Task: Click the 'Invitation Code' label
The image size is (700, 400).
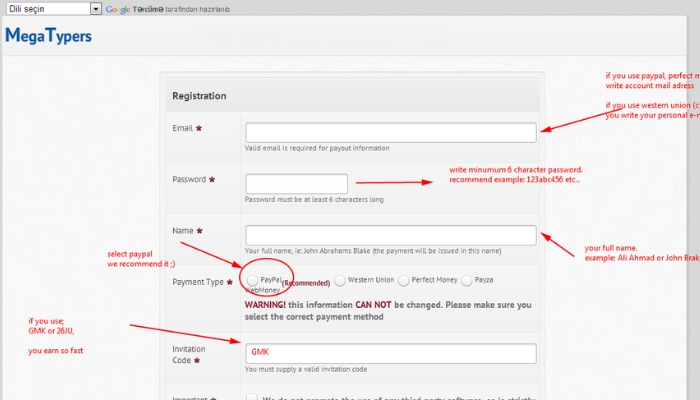Action: point(189,354)
